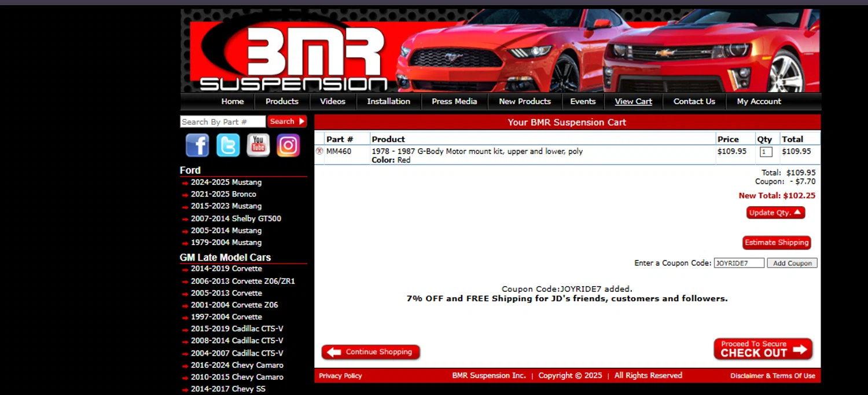The image size is (868, 395).
Task: Open 2015-2019 Cadillac CTS-V category
Action: [237, 329]
